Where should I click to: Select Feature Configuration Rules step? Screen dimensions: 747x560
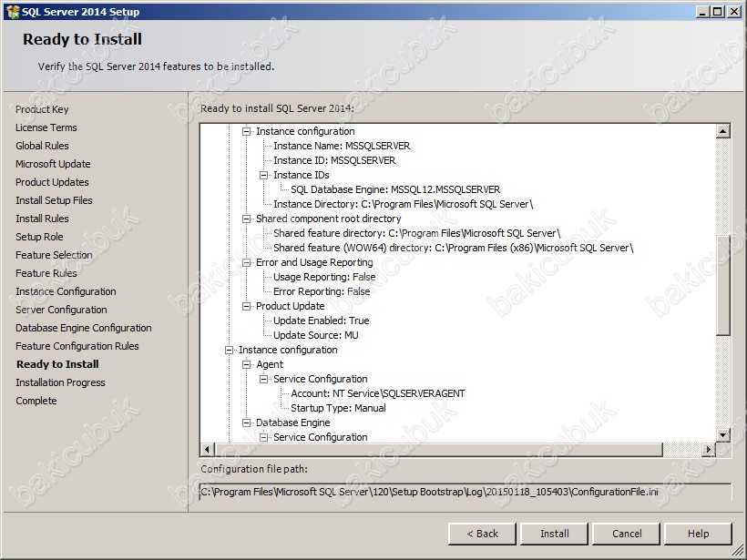point(77,346)
